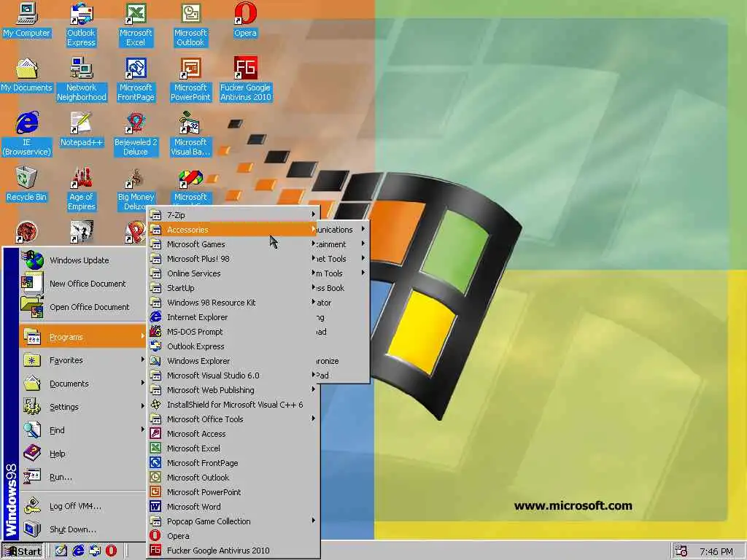Click Outlook Express quick launch icon
Viewport: 747px width, 560px height.
(95, 551)
